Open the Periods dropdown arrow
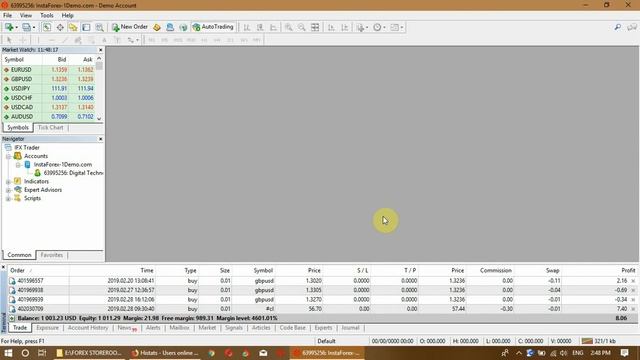This screenshot has height=360, width=640. pos(384,28)
